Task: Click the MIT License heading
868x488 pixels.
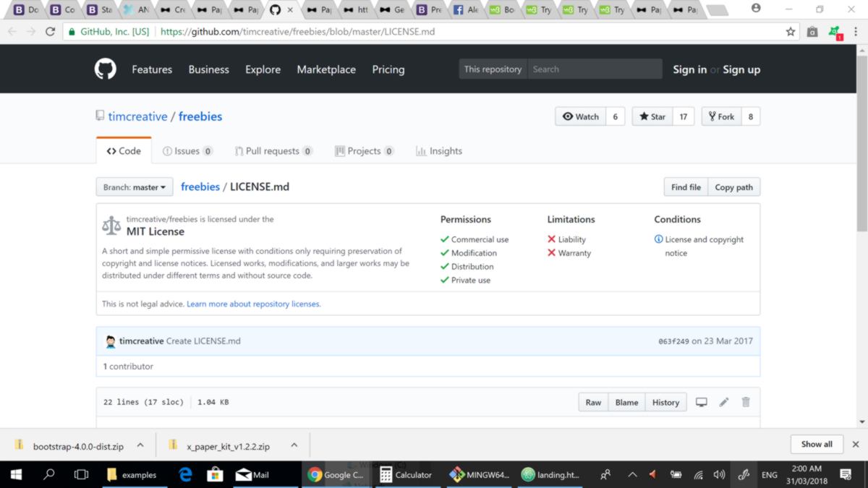Action: (x=156, y=231)
